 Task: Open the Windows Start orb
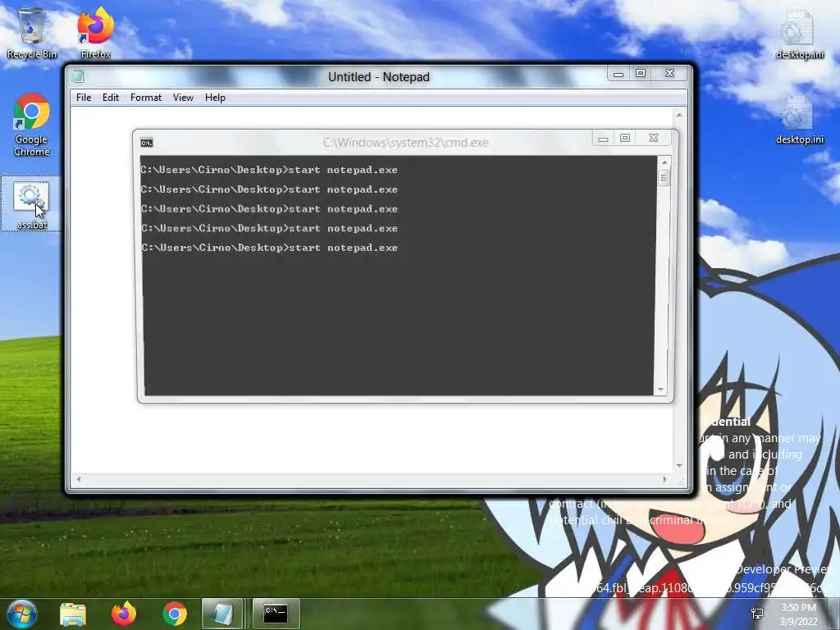click(22, 614)
